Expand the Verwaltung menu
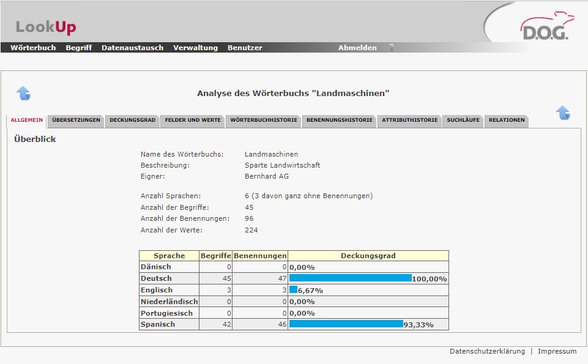 pos(195,48)
